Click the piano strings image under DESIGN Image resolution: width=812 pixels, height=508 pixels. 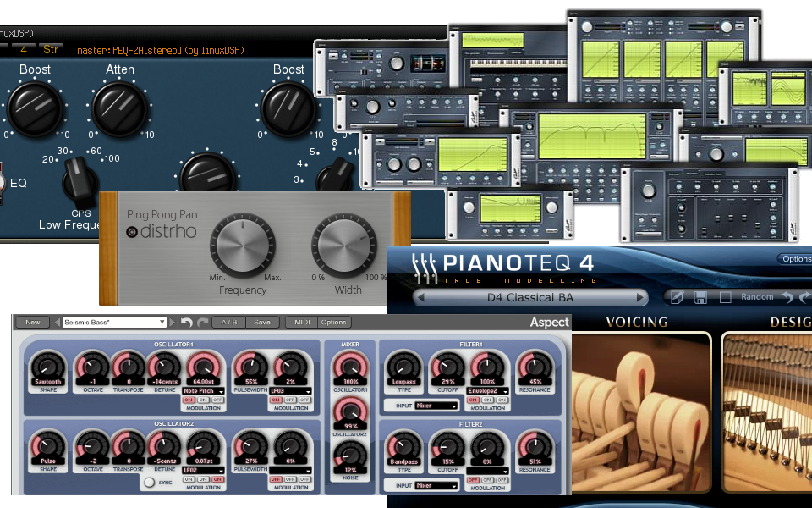pyautogui.click(x=767, y=412)
